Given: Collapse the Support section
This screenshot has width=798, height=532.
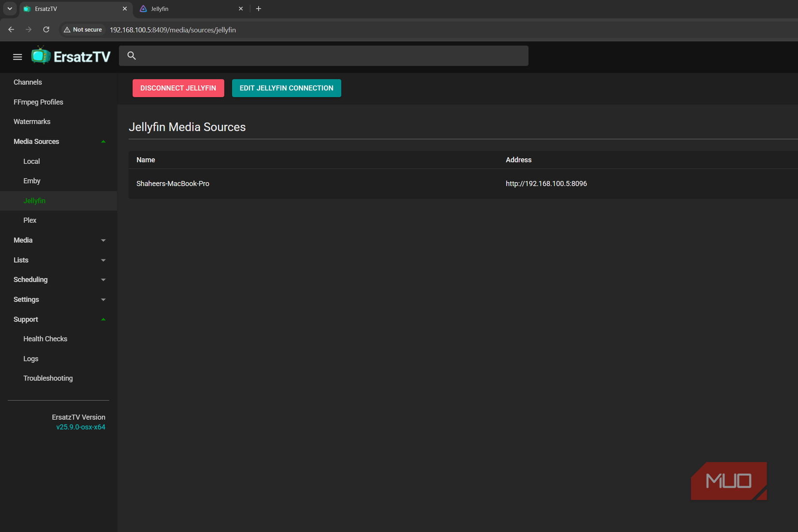Looking at the screenshot, I should click(x=58, y=319).
